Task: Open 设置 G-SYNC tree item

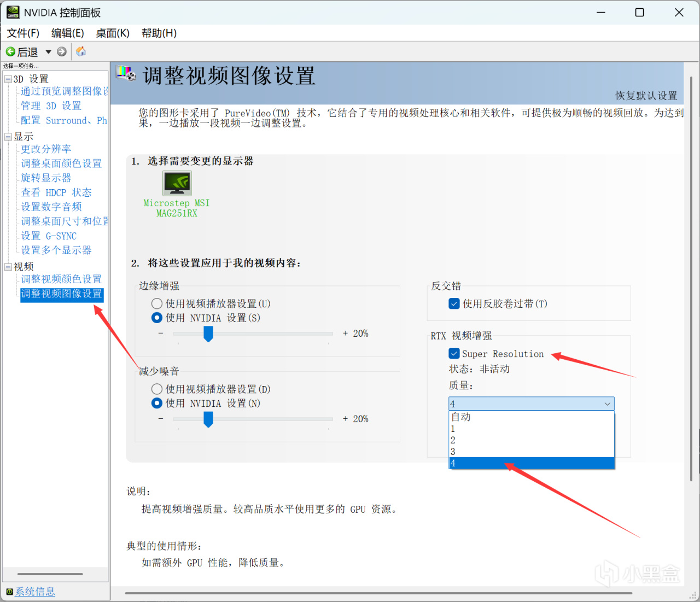Action: click(49, 236)
